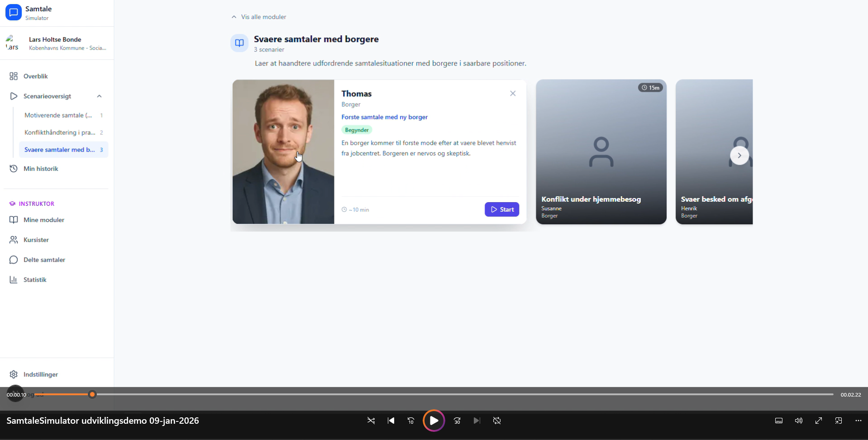Open Konflikt under hjemmebesog scenario card
The height and width of the screenshot is (440, 868).
coord(601,152)
